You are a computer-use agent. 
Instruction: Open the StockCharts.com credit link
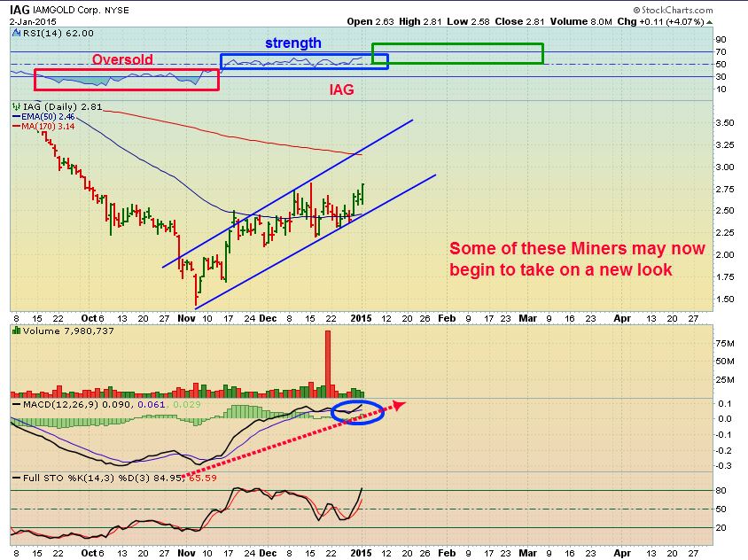pyautogui.click(x=673, y=10)
